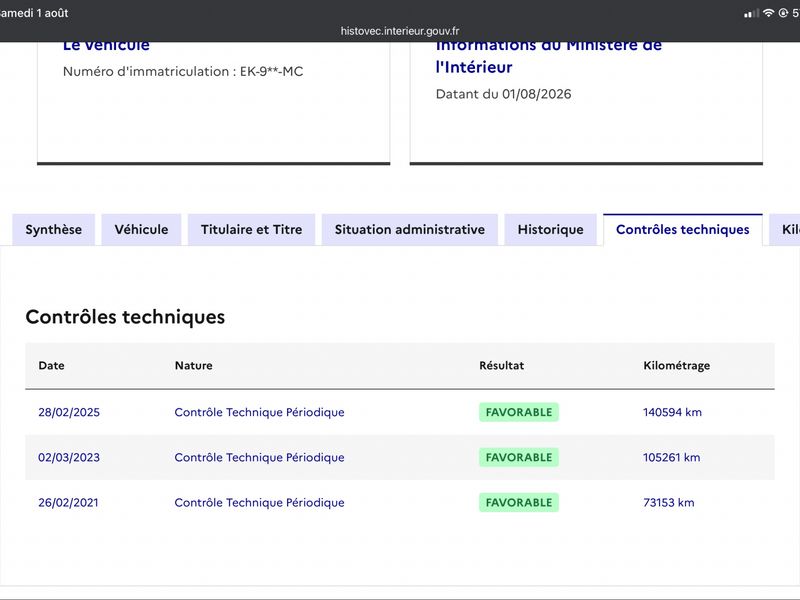Click Contrôle Technique Périodique for 26/02/2021
800x600 pixels.
pyautogui.click(x=259, y=503)
